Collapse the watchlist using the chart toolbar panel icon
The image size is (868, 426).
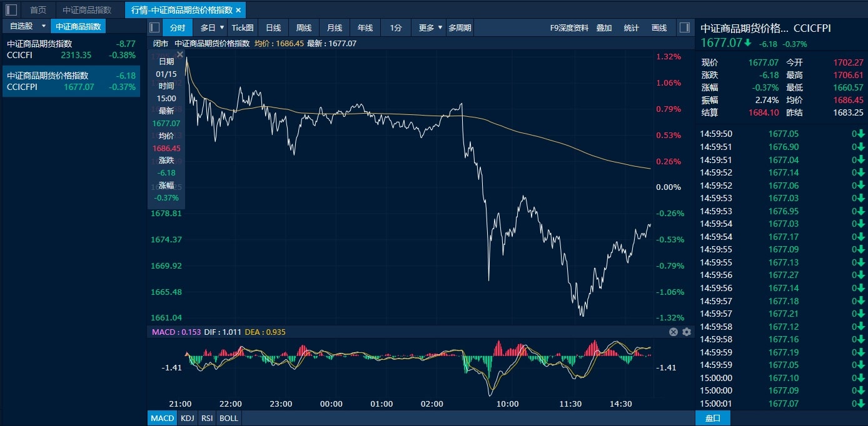click(154, 27)
